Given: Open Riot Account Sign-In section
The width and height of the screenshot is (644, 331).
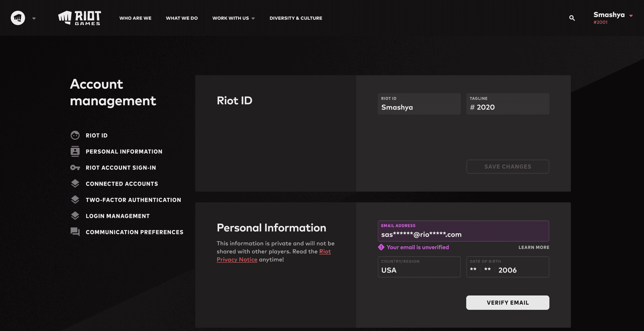Looking at the screenshot, I should (x=121, y=168).
